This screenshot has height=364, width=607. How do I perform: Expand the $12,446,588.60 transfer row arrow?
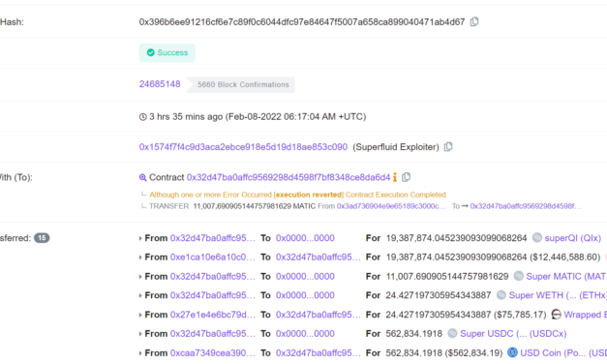[x=140, y=258]
